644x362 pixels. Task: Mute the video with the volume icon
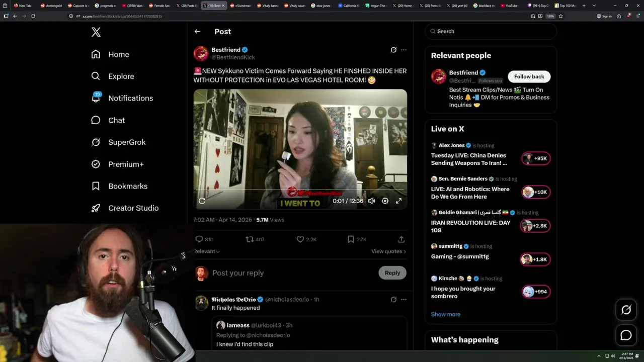tap(371, 201)
